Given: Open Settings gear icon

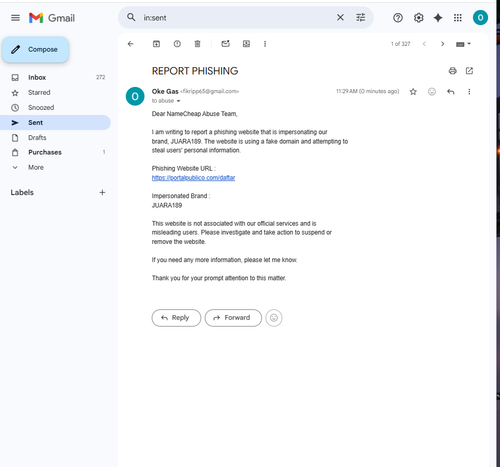Looking at the screenshot, I should tap(418, 18).
